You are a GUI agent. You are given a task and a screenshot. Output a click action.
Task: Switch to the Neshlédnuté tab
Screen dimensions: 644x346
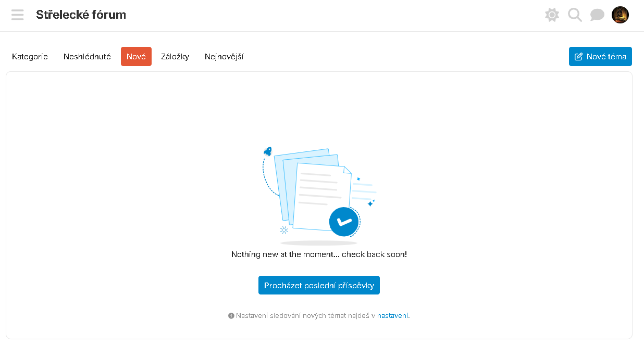pyautogui.click(x=87, y=57)
